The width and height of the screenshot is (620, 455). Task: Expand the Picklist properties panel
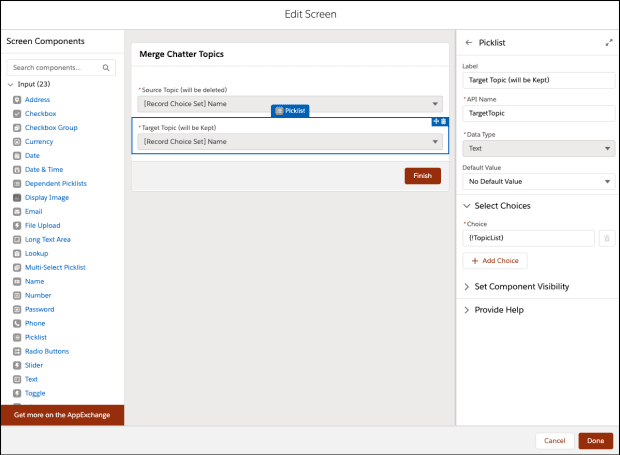(x=609, y=43)
